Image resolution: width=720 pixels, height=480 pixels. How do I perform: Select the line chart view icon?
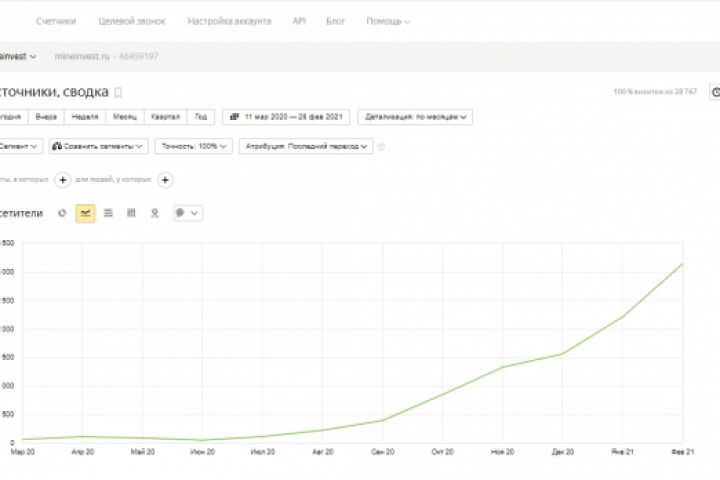point(85,213)
